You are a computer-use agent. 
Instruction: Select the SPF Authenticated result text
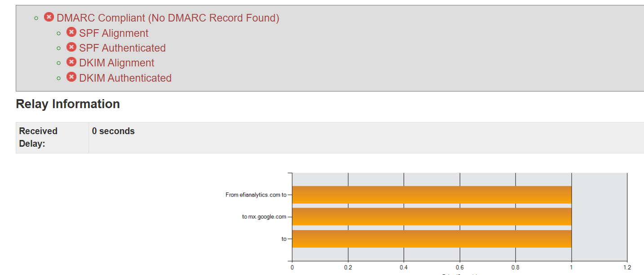[122, 48]
